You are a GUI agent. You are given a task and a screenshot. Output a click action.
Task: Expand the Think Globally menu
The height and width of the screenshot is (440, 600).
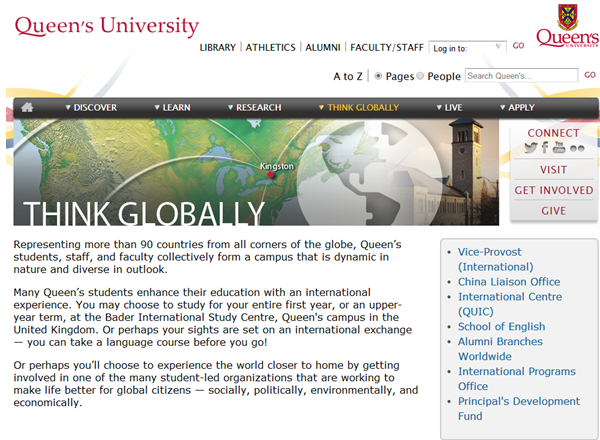point(359,108)
